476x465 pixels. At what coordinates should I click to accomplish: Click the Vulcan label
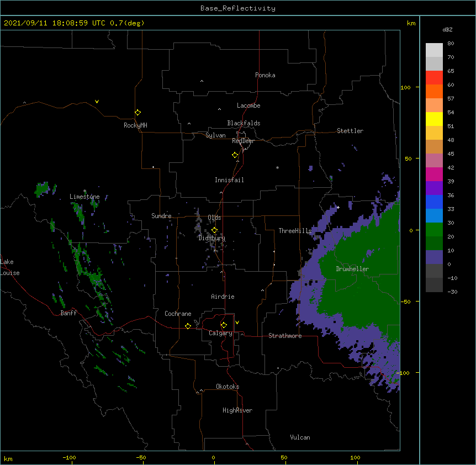[x=300, y=437]
